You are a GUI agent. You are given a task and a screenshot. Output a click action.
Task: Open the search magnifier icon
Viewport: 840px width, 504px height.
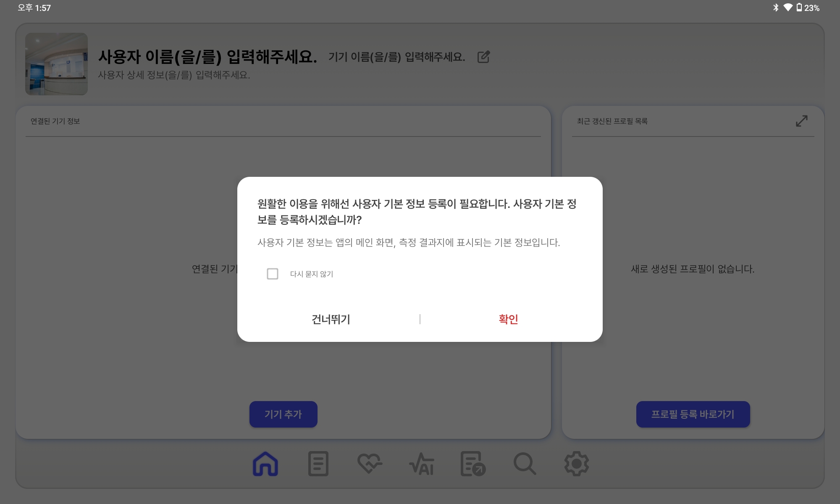pos(525,464)
